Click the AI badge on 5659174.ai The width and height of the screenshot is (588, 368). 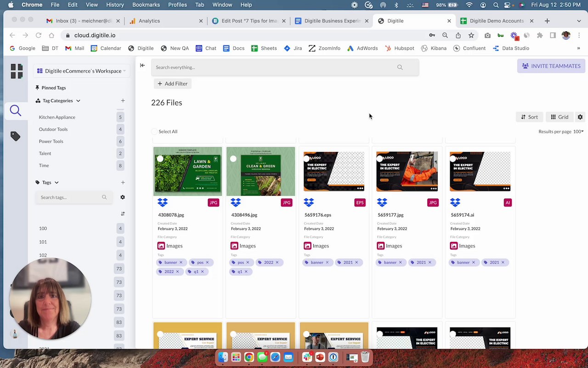click(x=508, y=202)
